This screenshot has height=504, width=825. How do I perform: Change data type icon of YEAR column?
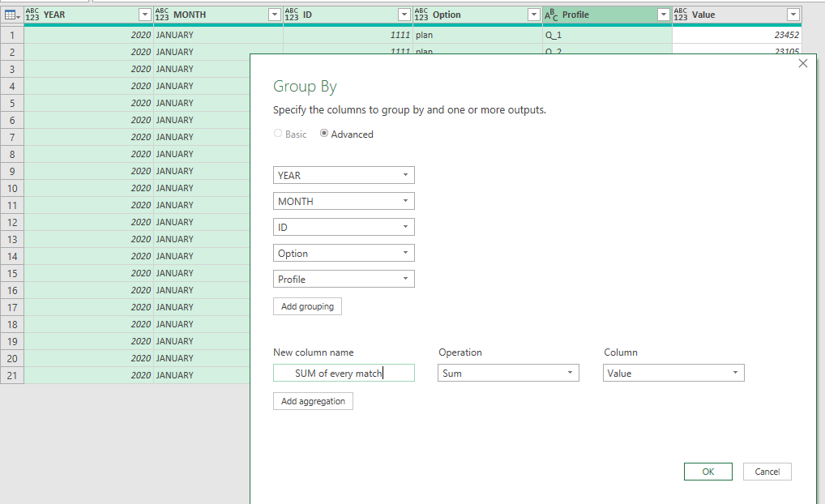32,15
